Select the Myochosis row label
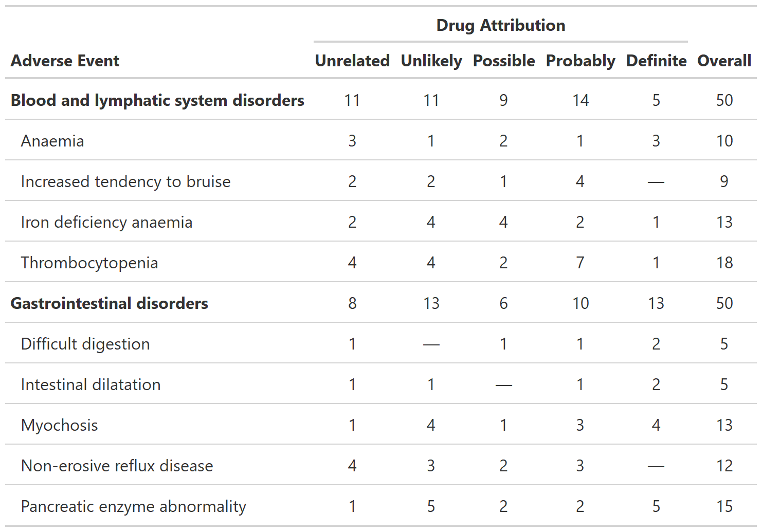Image resolution: width=762 pixels, height=532 pixels. coord(59,425)
